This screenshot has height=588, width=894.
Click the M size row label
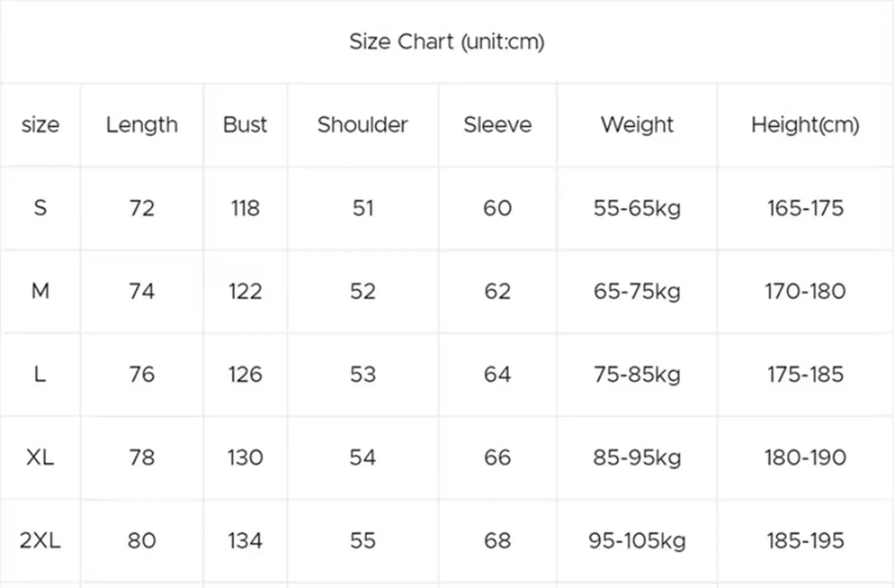[x=40, y=291]
